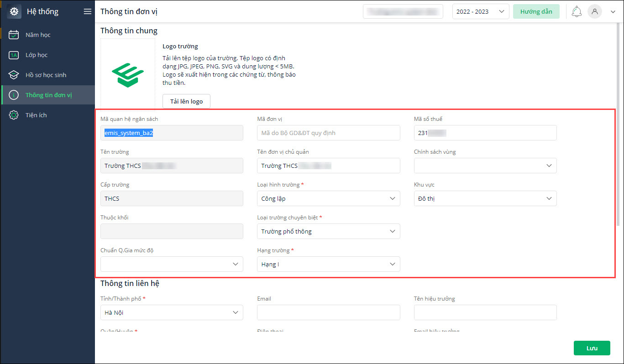
Task: Click the Thông tin chung heading
Action: [129, 31]
